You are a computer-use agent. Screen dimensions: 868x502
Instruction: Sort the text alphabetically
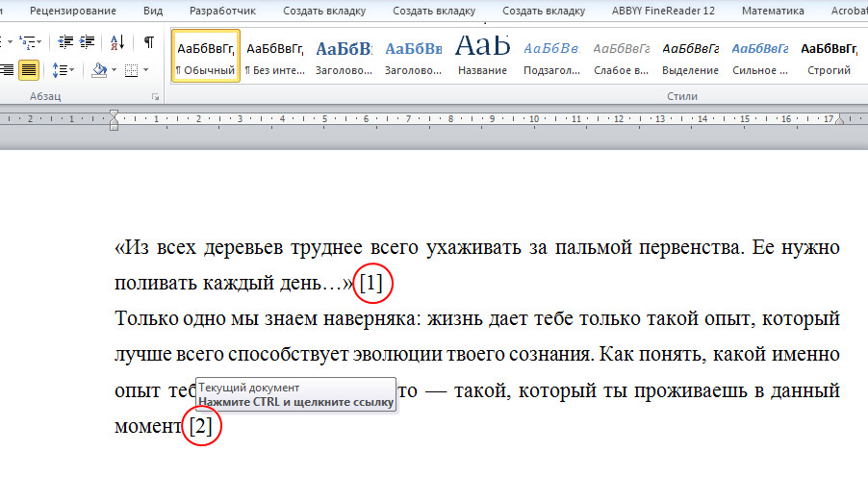tap(116, 42)
